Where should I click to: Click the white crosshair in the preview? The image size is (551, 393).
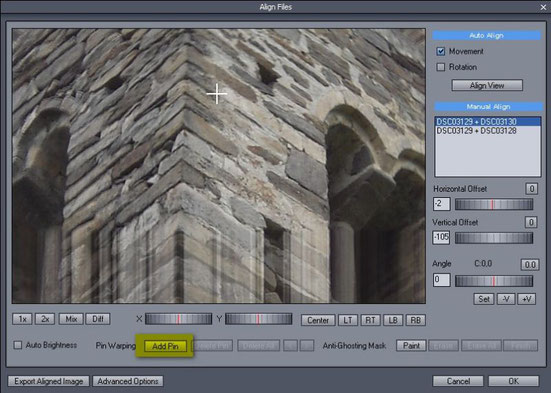pyautogui.click(x=217, y=94)
